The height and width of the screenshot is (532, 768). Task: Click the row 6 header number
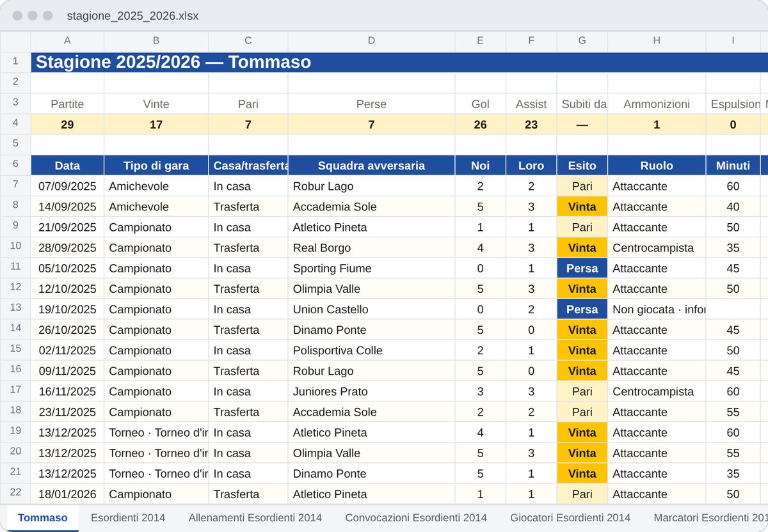[x=15, y=166]
